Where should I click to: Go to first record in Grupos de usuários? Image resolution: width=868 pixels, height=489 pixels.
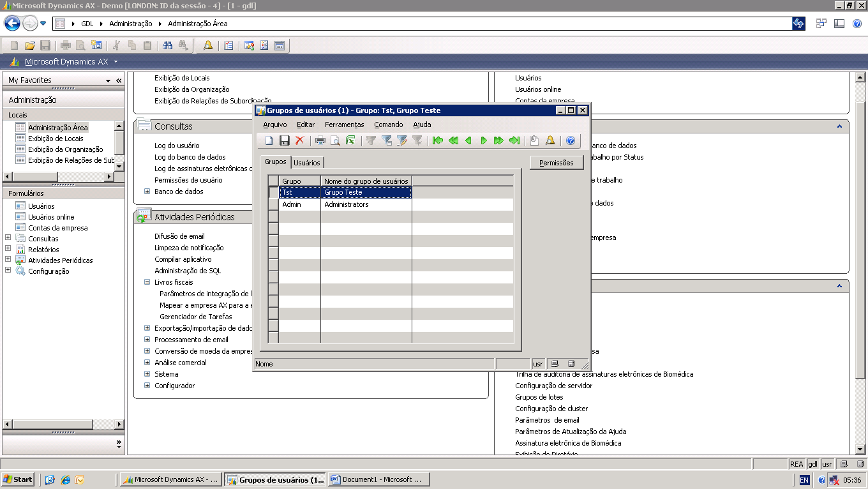tap(438, 140)
